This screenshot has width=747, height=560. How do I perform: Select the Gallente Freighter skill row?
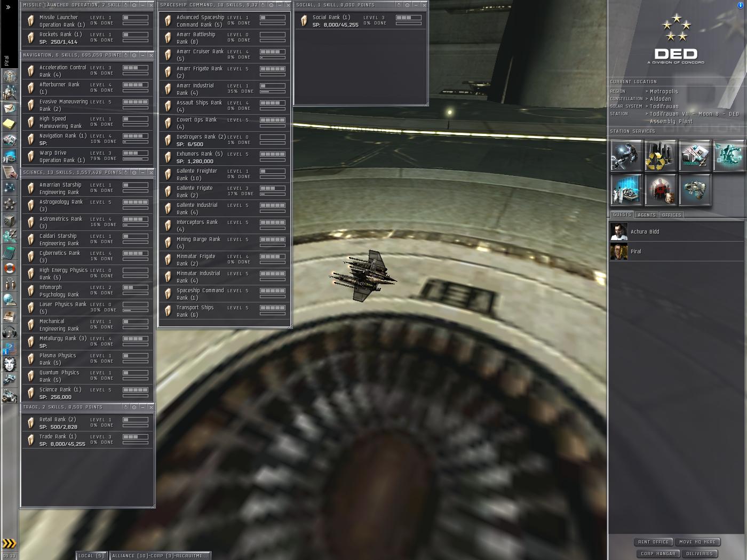click(x=224, y=174)
